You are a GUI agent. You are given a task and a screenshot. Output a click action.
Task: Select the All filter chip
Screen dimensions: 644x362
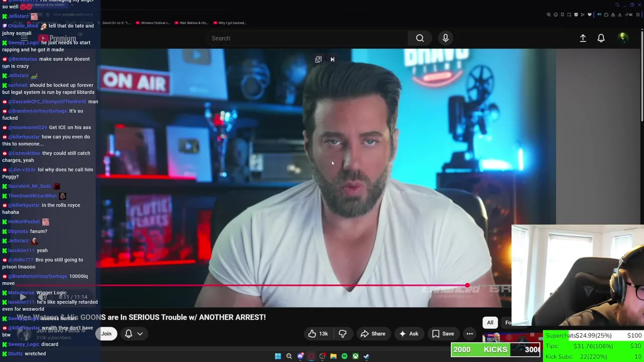click(490, 323)
